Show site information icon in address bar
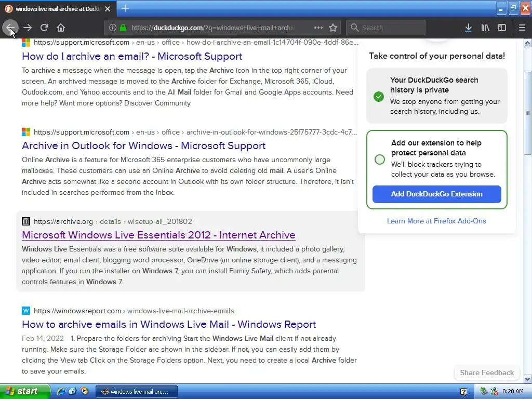 (113, 28)
